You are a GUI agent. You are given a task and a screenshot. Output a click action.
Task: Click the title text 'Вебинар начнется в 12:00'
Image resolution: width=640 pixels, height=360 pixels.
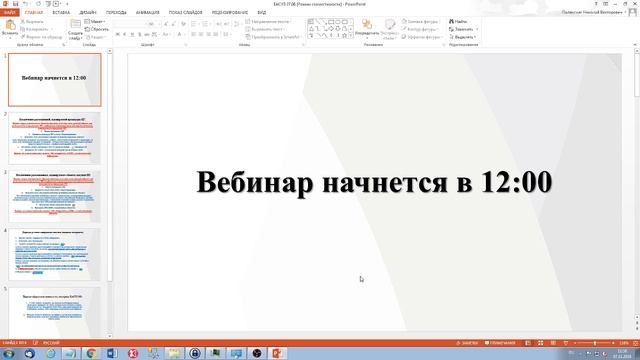(374, 182)
